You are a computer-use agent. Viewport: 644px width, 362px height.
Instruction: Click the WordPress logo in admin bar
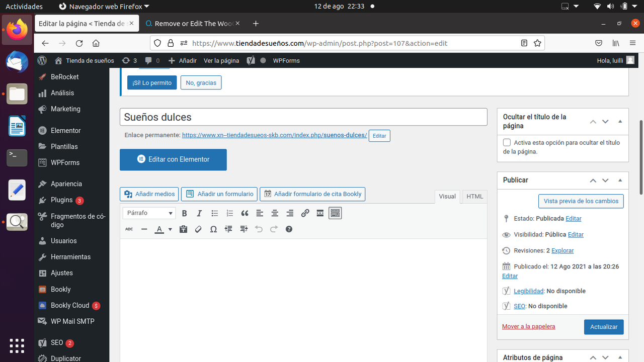pyautogui.click(x=42, y=60)
